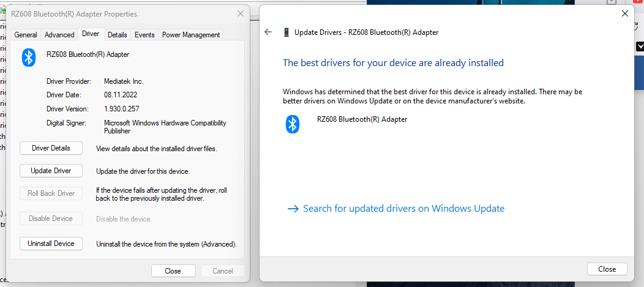Close the Adapter Properties dialog with Close button
This screenshot has width=644, height=287.
[x=173, y=271]
